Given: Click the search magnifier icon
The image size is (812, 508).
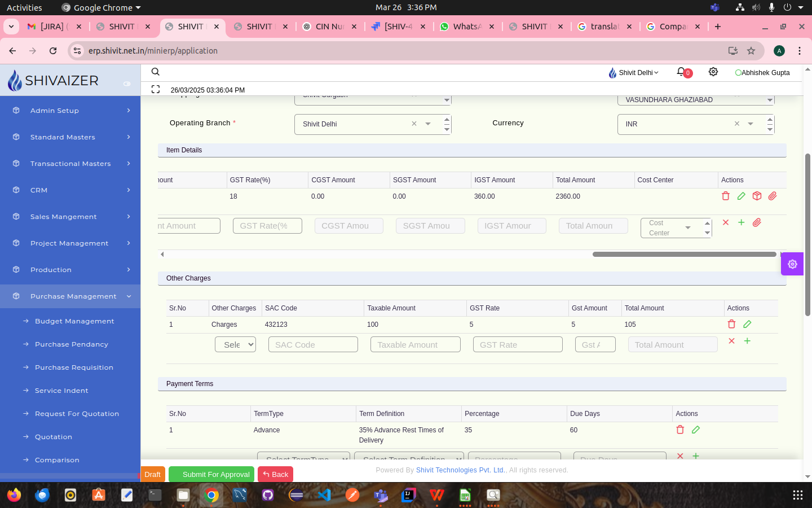Looking at the screenshot, I should pyautogui.click(x=156, y=72).
